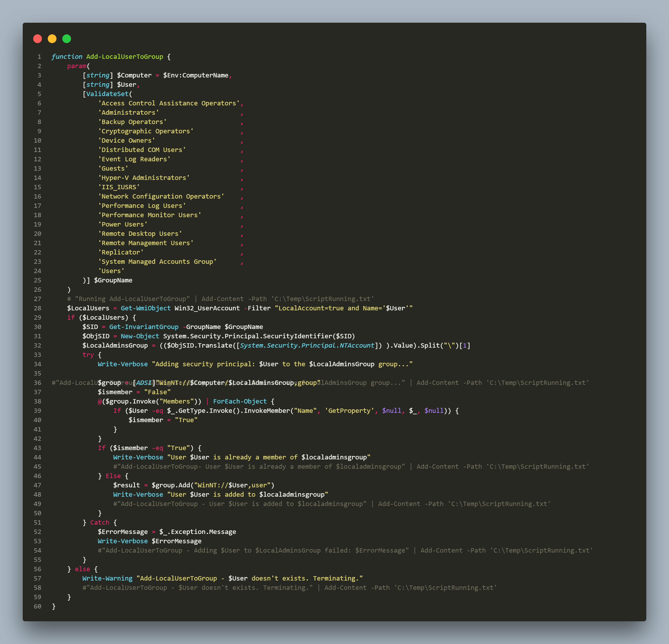Click the 'Administrators' string in ValidateSet
This screenshot has height=644, width=669.
(128, 113)
